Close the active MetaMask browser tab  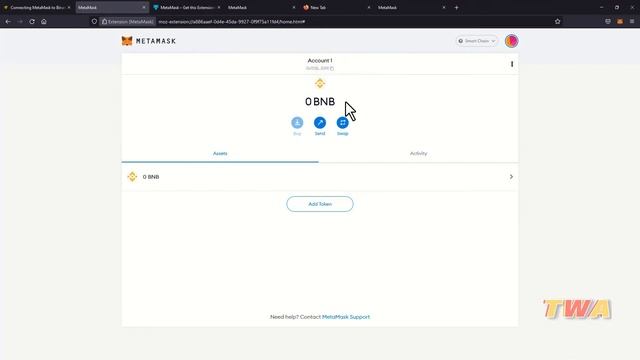tap(144, 7)
